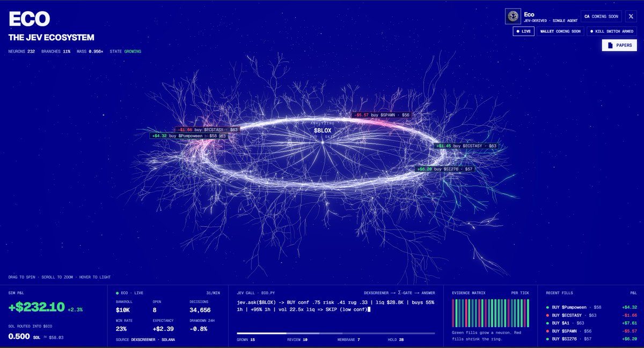
Task: Click the MEMBRANE 7 counter
Action: point(349,339)
